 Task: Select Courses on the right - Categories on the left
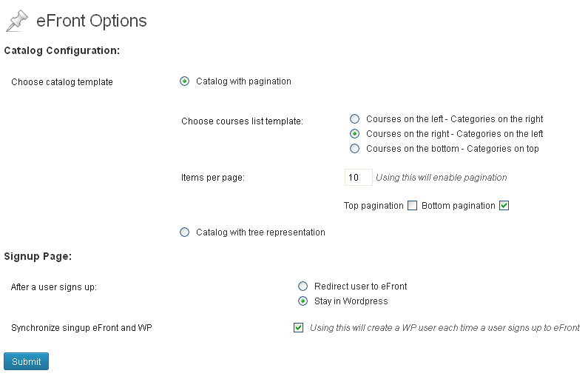pos(354,134)
